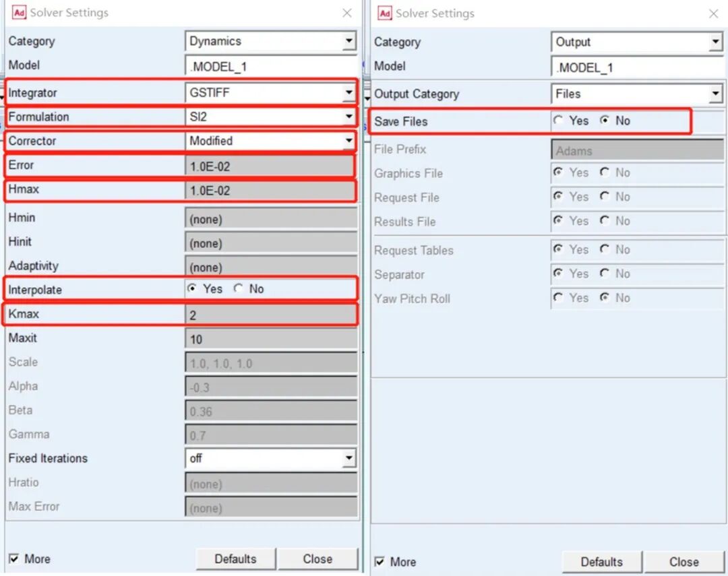Image resolution: width=728 pixels, height=576 pixels.
Task: Click the Model field in the Output window
Action: pos(637,67)
